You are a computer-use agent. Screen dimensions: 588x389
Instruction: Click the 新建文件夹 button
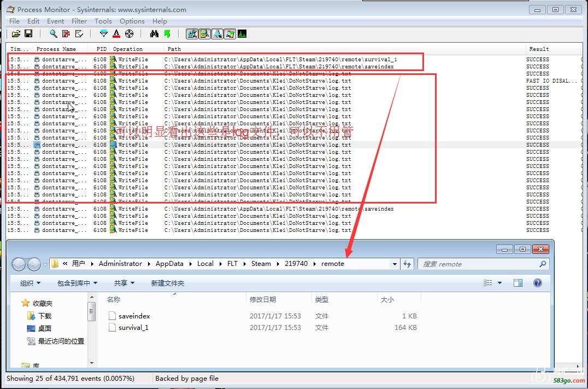[x=168, y=283]
